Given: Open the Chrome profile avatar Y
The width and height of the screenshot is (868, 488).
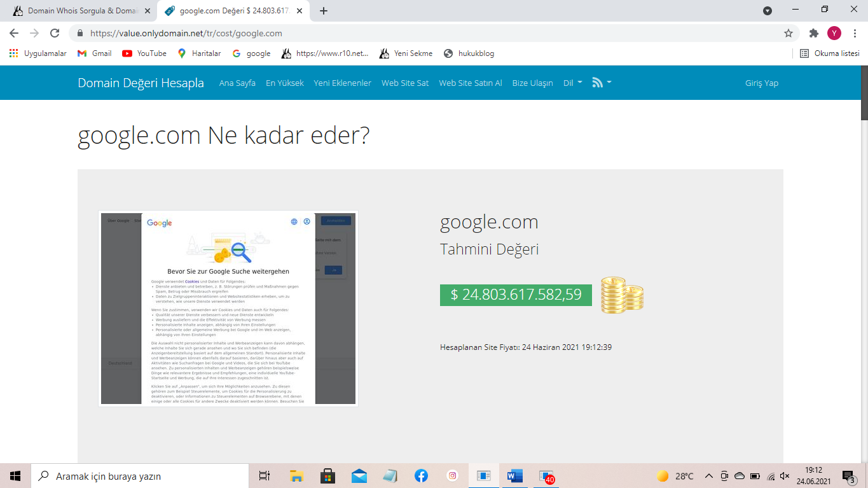Looking at the screenshot, I should pos(834,33).
